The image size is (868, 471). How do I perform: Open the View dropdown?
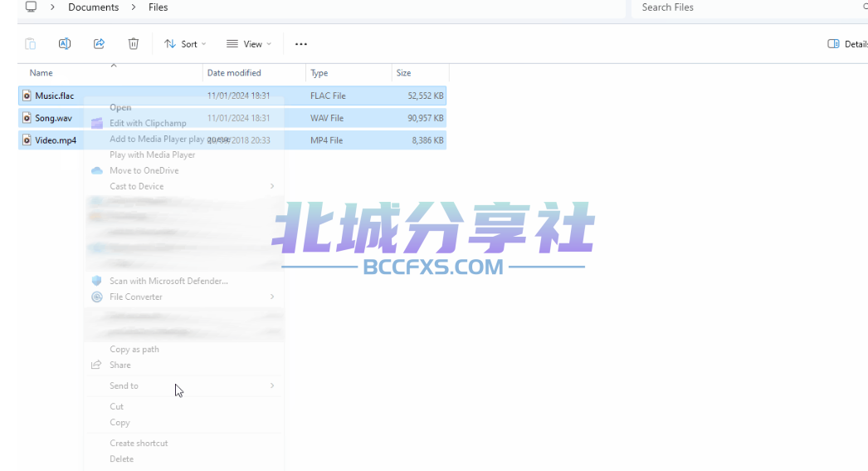click(249, 44)
